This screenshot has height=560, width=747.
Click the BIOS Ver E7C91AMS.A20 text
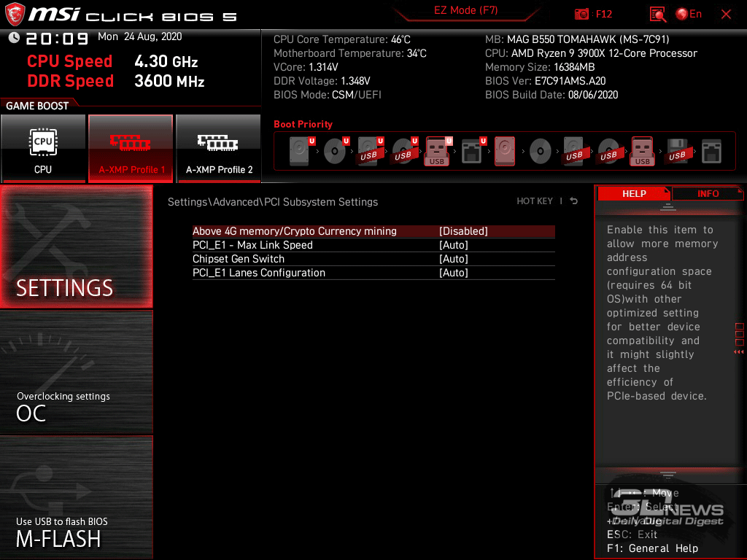pyautogui.click(x=546, y=81)
